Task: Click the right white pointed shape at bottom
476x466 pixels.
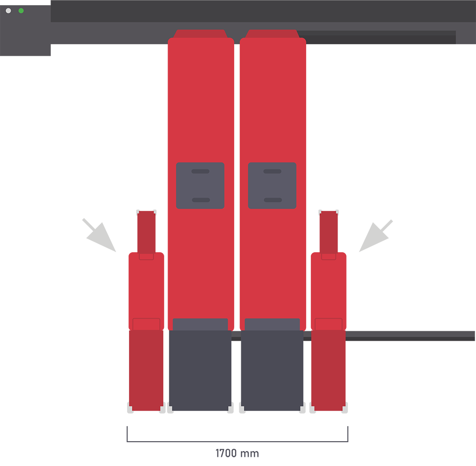Action: (x=307, y=415)
